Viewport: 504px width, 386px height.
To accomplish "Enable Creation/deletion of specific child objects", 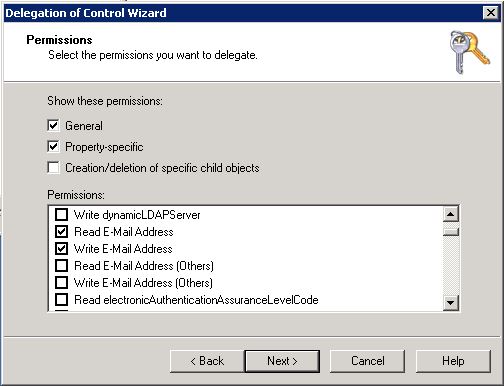I will click(53, 168).
